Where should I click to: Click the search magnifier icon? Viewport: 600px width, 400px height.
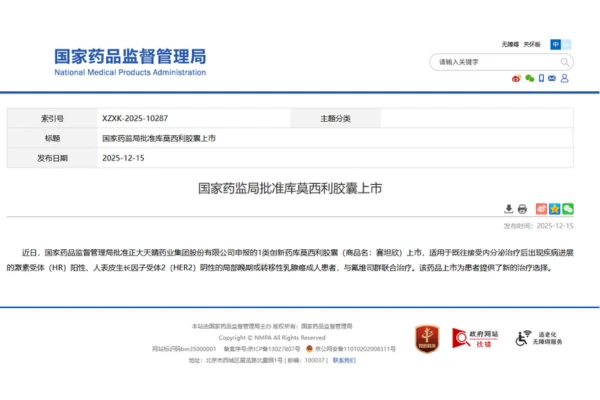click(x=565, y=62)
